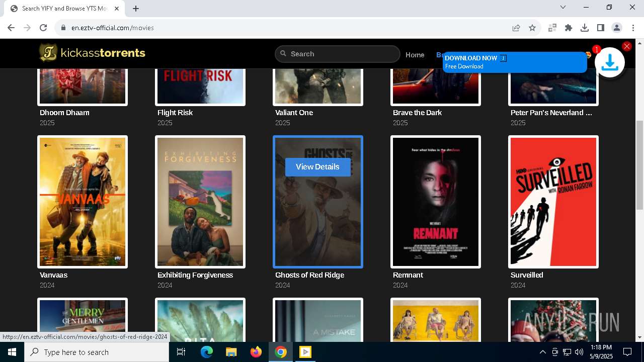Click the Surveilled title link
644x362 pixels.
click(527, 275)
